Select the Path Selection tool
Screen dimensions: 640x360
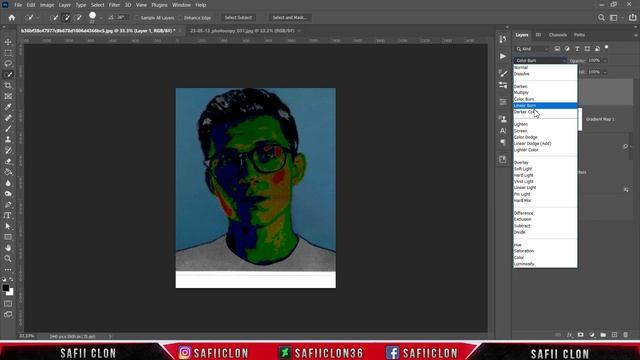8,226
